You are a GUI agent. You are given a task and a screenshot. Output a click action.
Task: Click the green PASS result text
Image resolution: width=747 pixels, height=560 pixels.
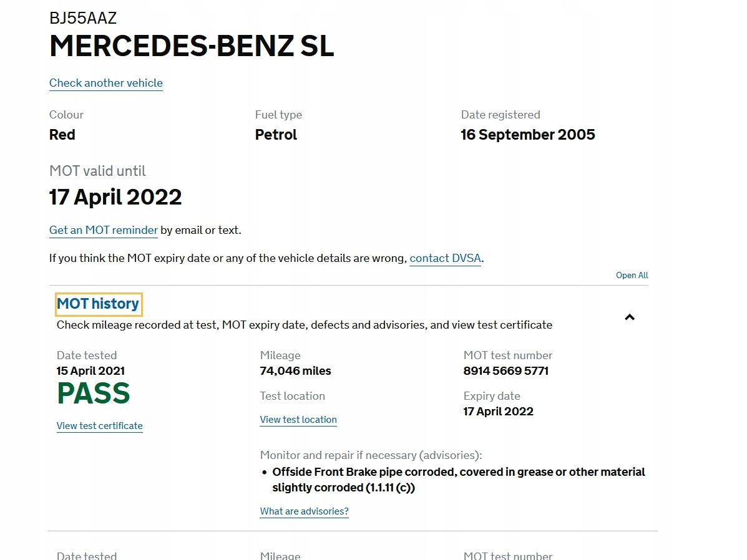[x=94, y=394]
